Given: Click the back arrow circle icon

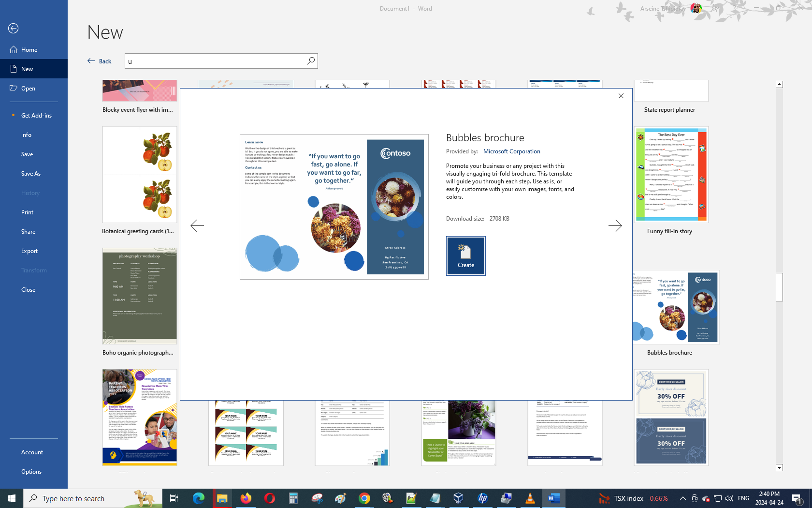Looking at the screenshot, I should (x=14, y=29).
